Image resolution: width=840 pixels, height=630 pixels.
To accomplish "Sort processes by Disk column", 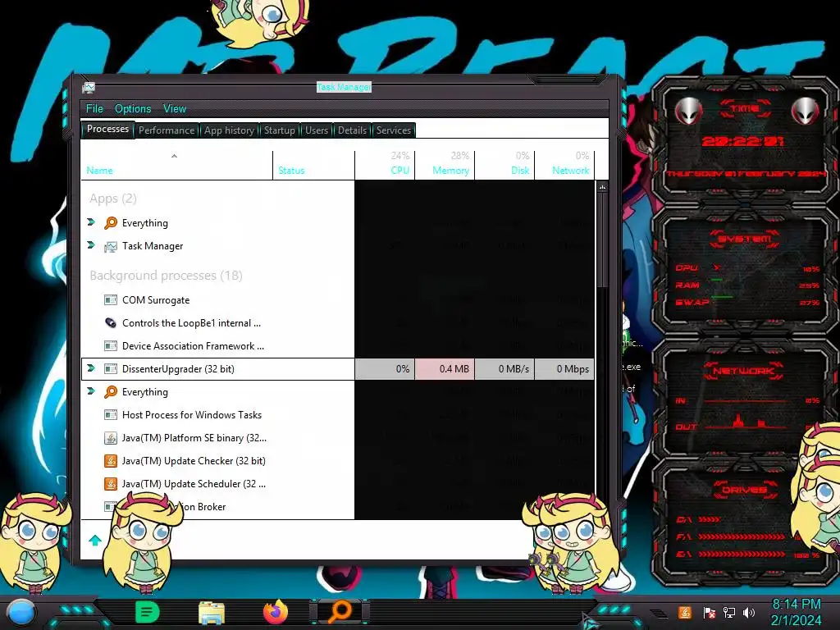I will [x=504, y=165].
